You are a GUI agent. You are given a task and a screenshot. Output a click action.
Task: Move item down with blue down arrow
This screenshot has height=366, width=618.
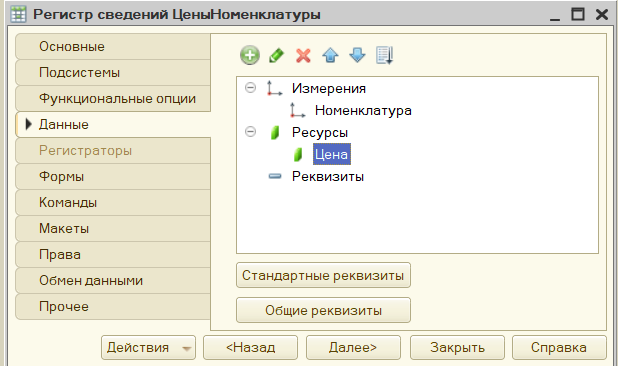click(357, 55)
